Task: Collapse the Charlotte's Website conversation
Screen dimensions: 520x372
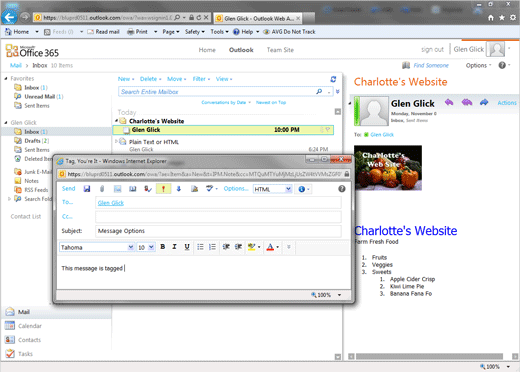Action: pyautogui.click(x=116, y=121)
